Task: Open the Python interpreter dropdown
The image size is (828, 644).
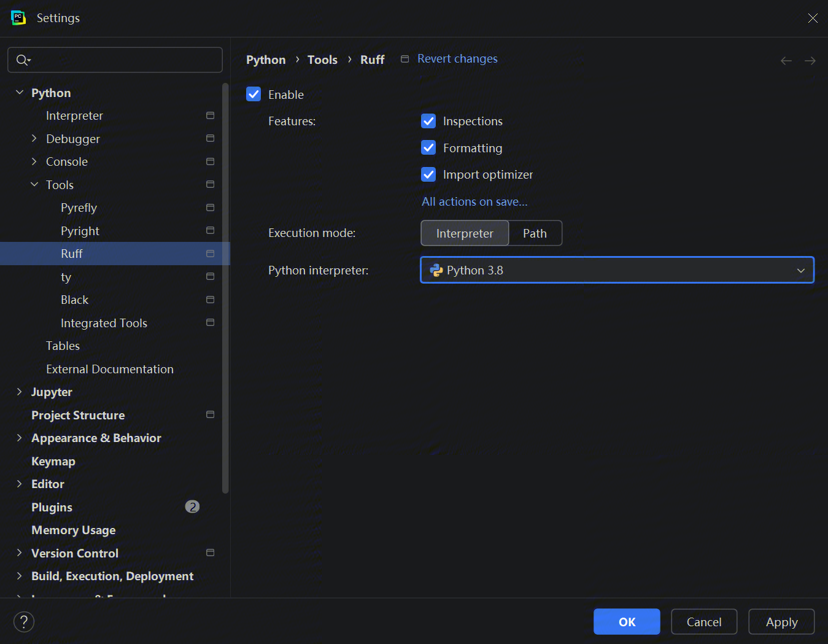Action: tap(617, 270)
